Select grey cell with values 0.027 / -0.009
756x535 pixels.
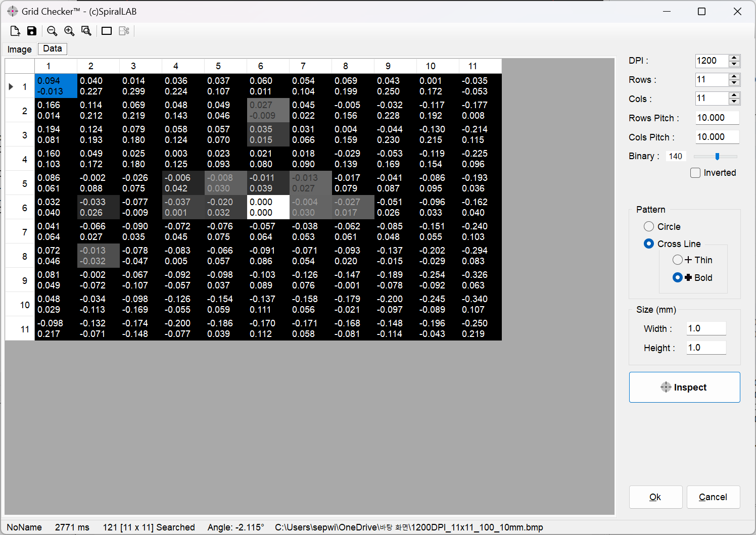tap(268, 110)
